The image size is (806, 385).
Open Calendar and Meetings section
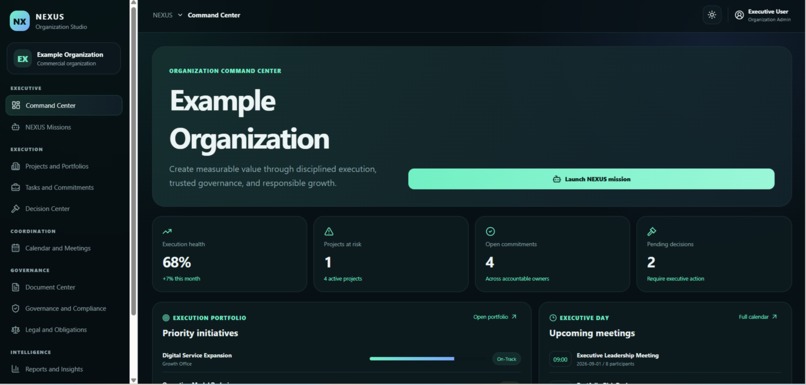pos(64,248)
